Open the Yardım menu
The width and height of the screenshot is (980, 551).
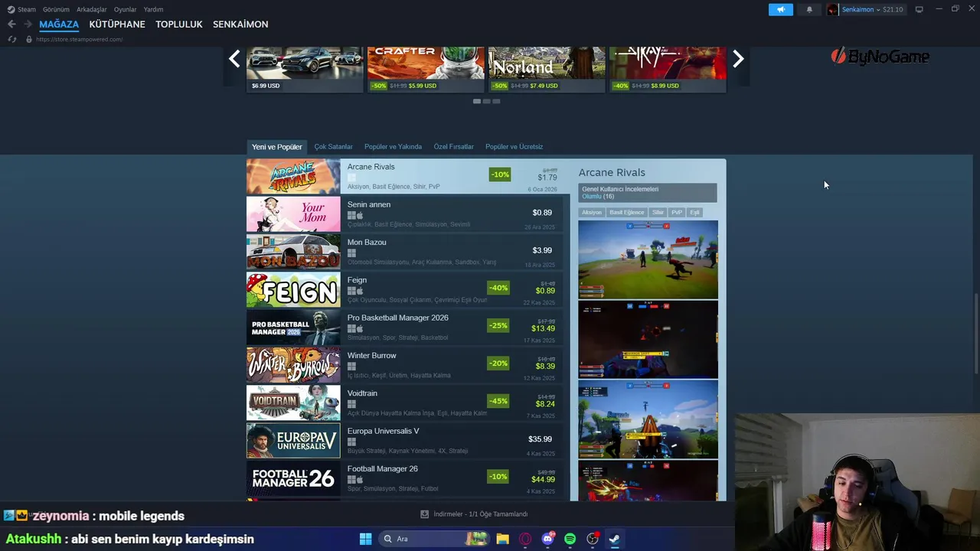click(x=153, y=9)
